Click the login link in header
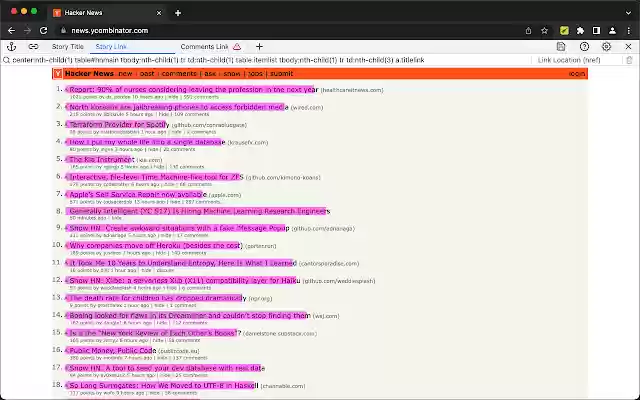Viewport: 640px width, 400px height. [577, 74]
